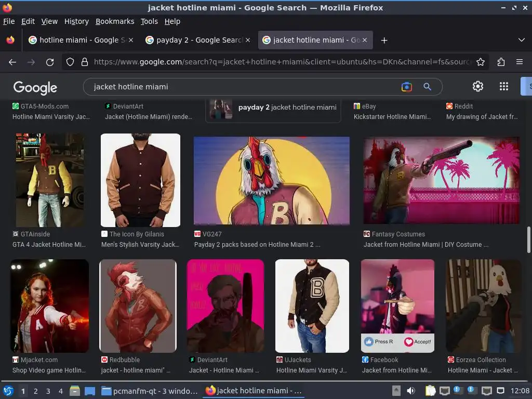The width and height of the screenshot is (532, 399).
Task: Open 'Kickstarter Hotline Miami...' eBay link
Action: (x=392, y=117)
